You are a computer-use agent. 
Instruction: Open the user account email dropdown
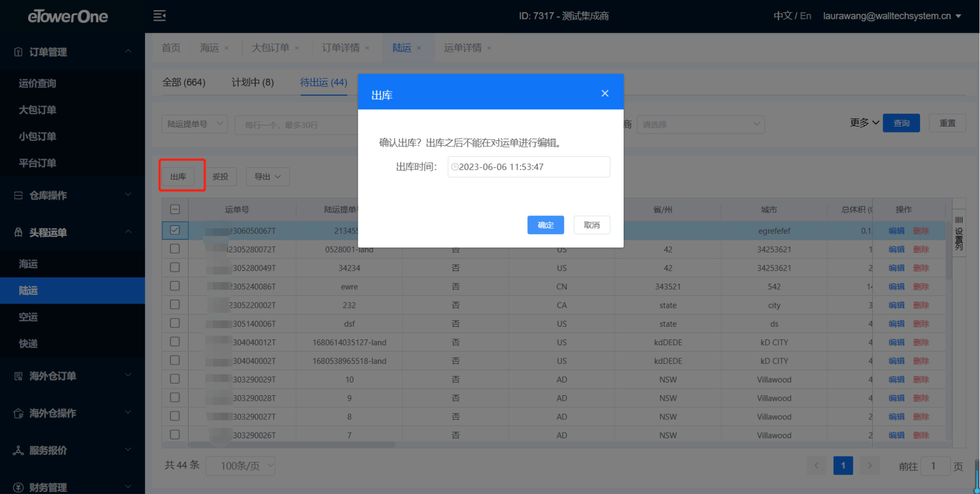pyautogui.click(x=891, y=16)
